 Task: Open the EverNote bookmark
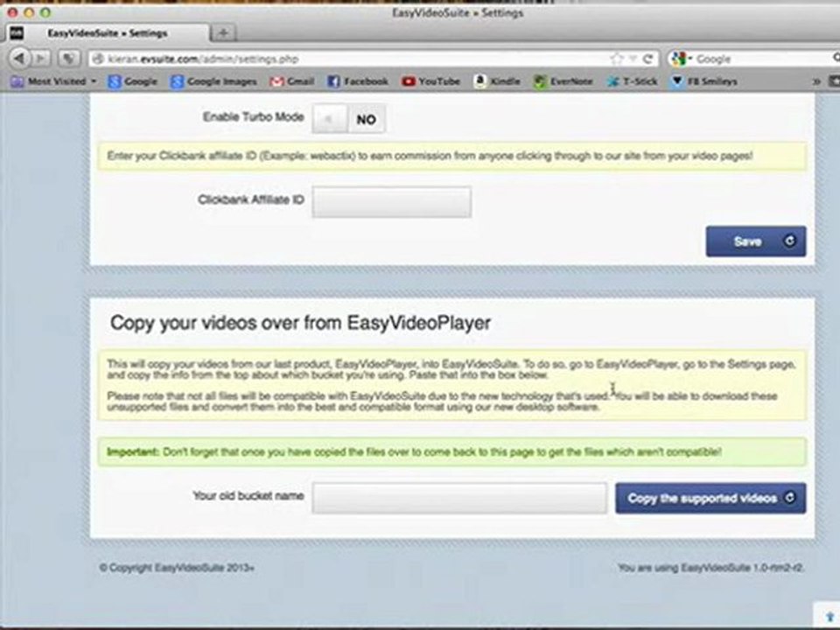[x=563, y=81]
